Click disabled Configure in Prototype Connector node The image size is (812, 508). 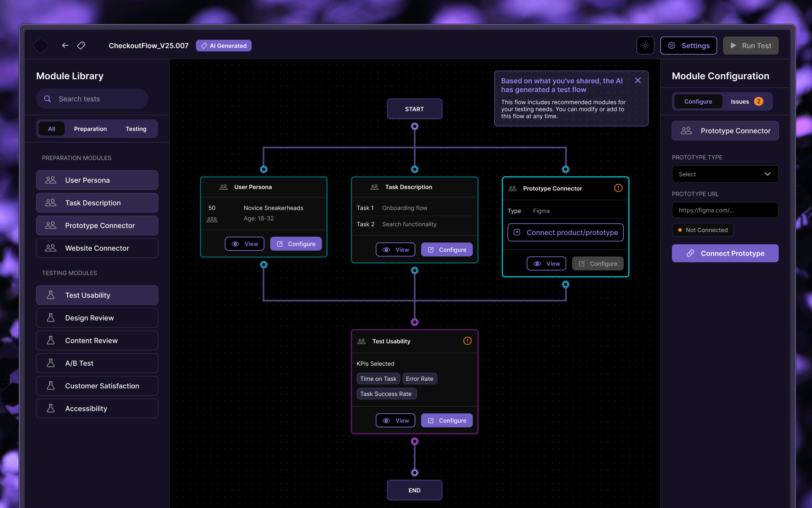point(598,264)
